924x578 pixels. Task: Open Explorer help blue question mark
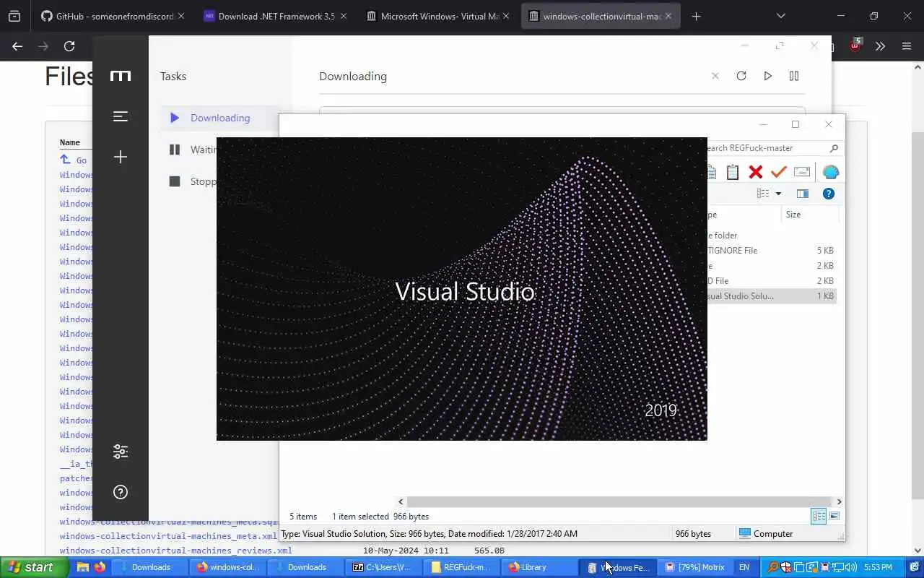(829, 194)
